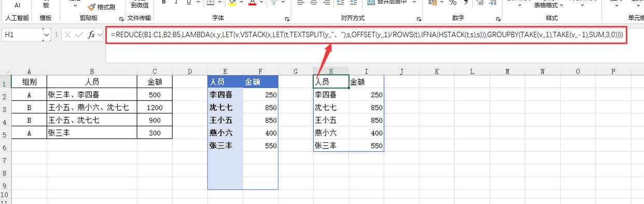Screen dimensions: 644x204
Task: Select value 400 in column F
Action: point(260,133)
